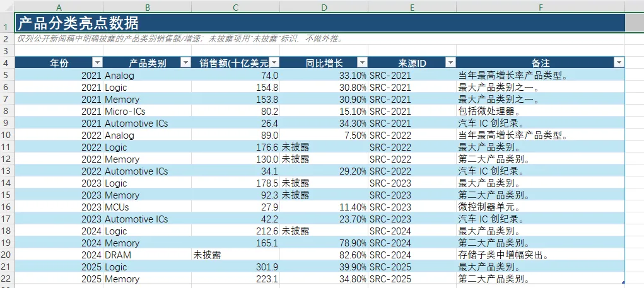
Task: Select row 20 header
Action: (7, 255)
